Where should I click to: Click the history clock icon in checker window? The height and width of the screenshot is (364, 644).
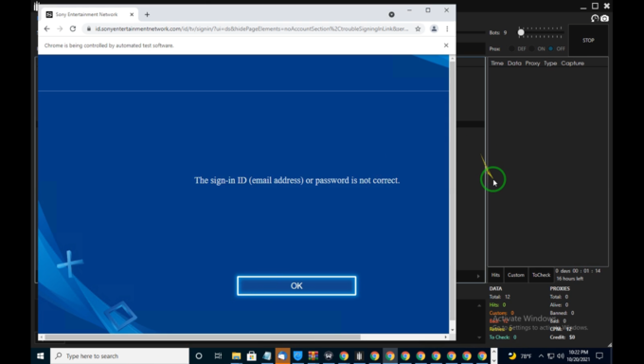(x=595, y=19)
